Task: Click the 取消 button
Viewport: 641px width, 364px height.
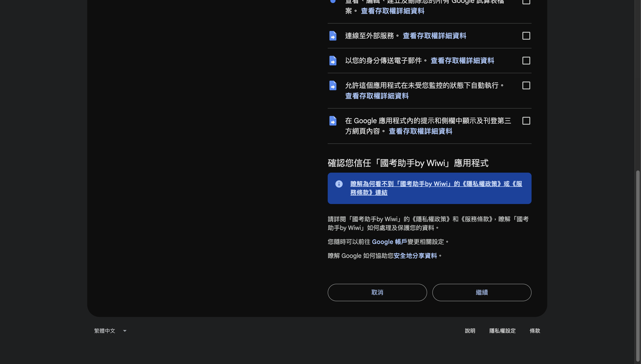Action: coord(377,293)
